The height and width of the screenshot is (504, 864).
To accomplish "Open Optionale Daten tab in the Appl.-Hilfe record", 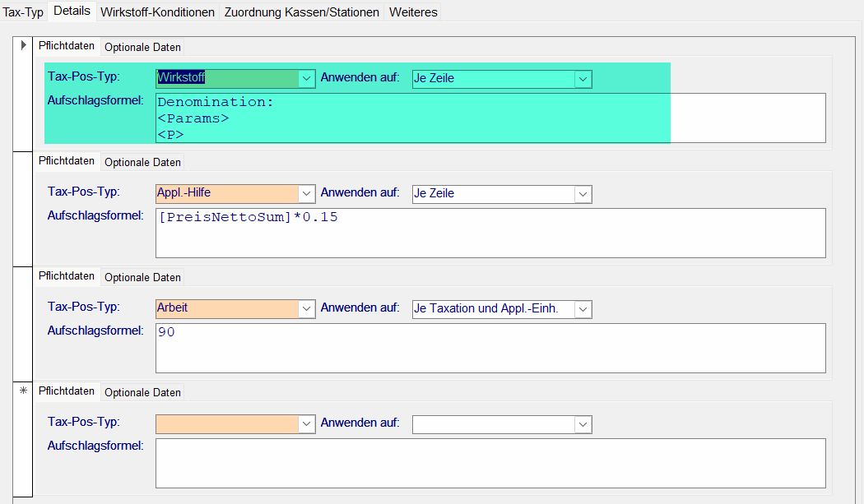I will (x=142, y=162).
